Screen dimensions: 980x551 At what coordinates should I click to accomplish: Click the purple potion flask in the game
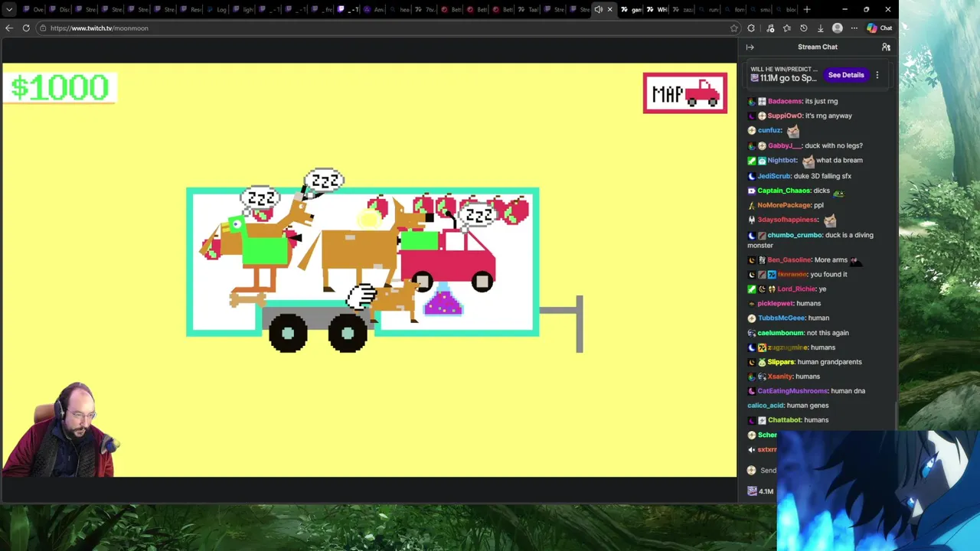coord(443,300)
